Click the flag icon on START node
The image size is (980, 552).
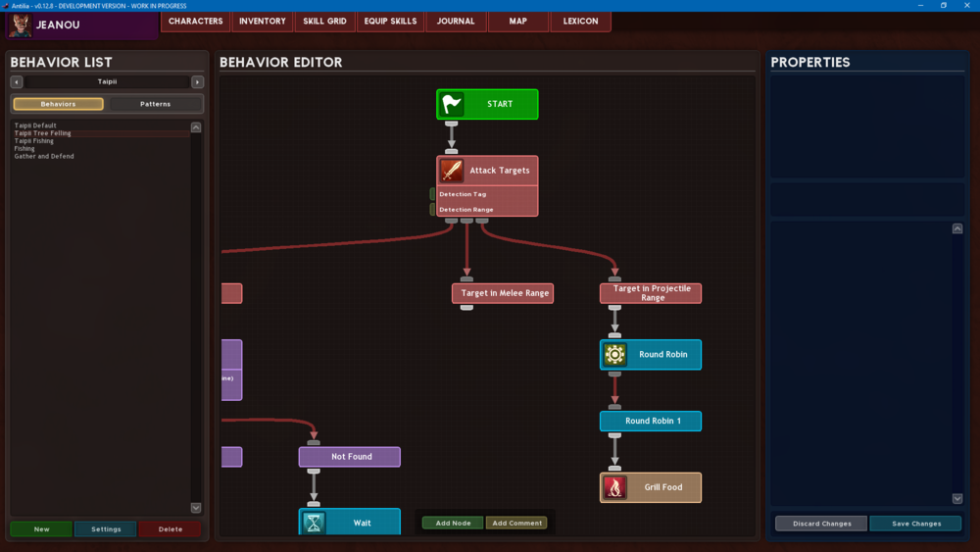(x=451, y=104)
